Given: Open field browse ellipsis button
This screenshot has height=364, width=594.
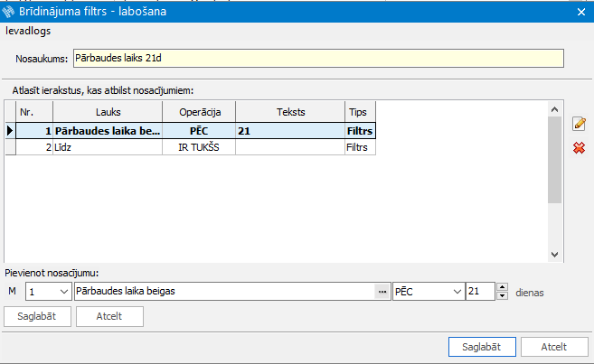Looking at the screenshot, I should [x=382, y=292].
